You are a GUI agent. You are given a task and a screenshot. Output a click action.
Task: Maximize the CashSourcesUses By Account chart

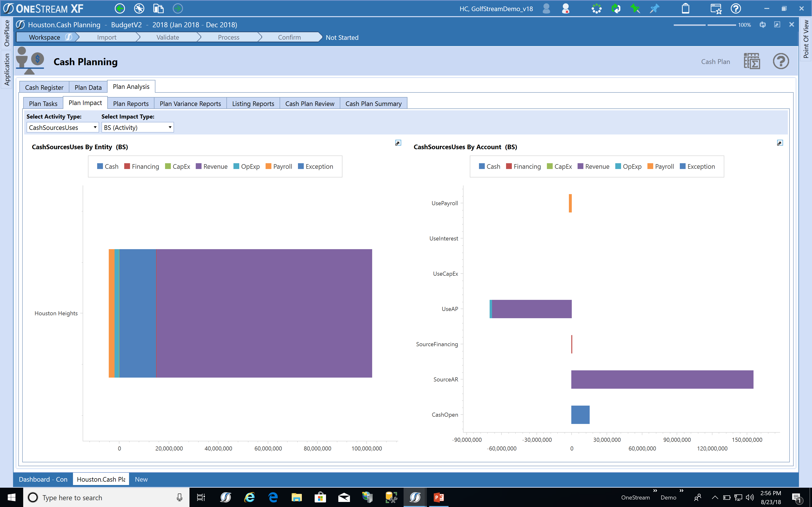click(780, 143)
